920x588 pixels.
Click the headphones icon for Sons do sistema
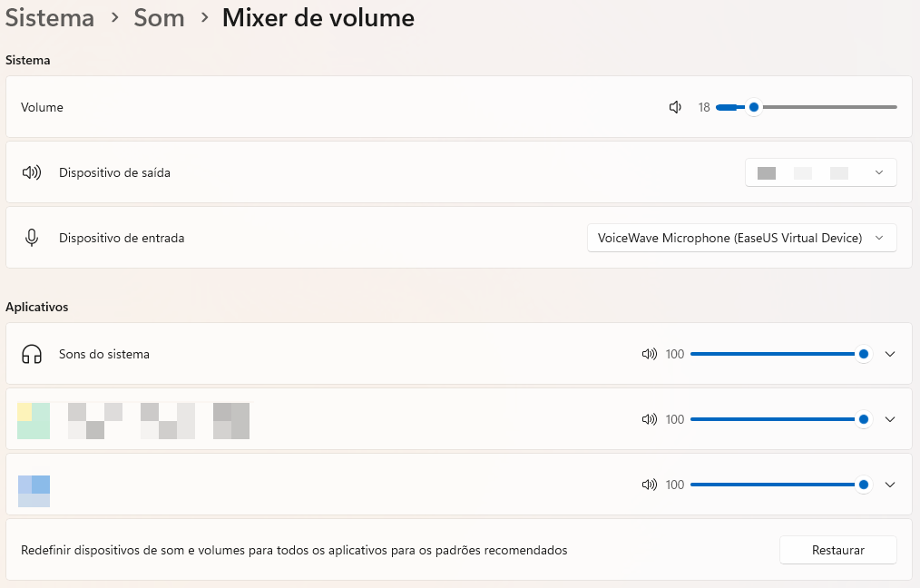click(x=33, y=354)
